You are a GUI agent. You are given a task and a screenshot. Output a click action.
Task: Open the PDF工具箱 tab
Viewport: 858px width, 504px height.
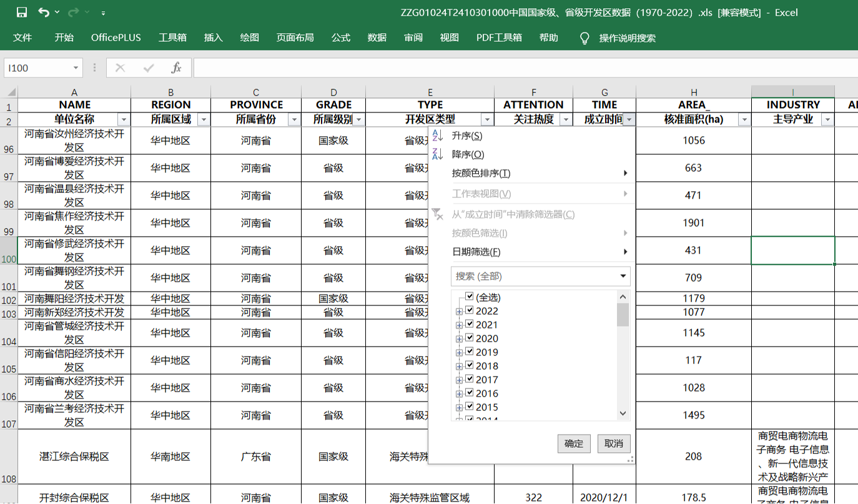point(499,37)
